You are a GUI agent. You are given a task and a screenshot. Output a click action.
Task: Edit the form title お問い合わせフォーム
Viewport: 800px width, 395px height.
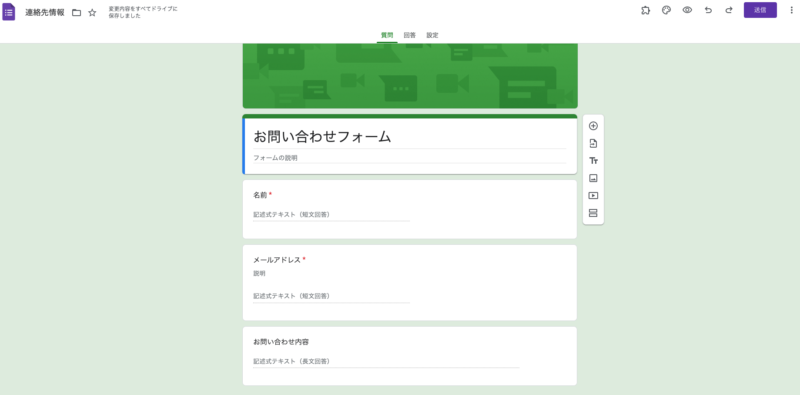tap(322, 137)
